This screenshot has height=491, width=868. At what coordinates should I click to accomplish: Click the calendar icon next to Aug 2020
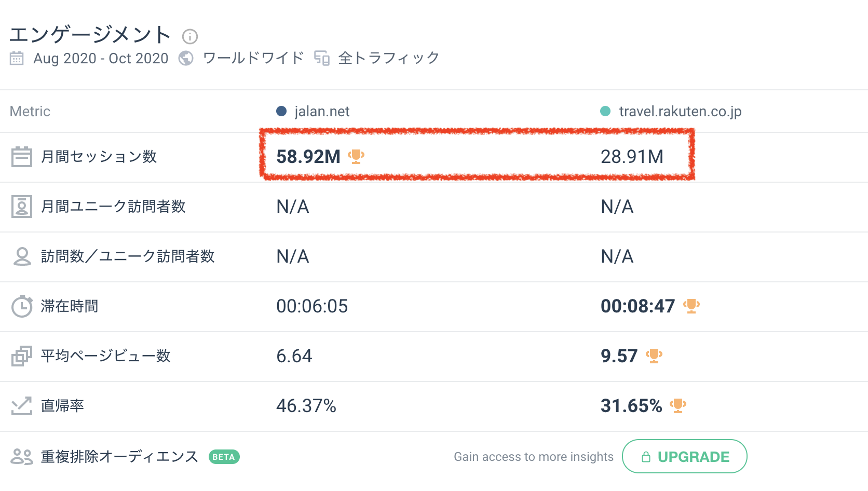17,58
